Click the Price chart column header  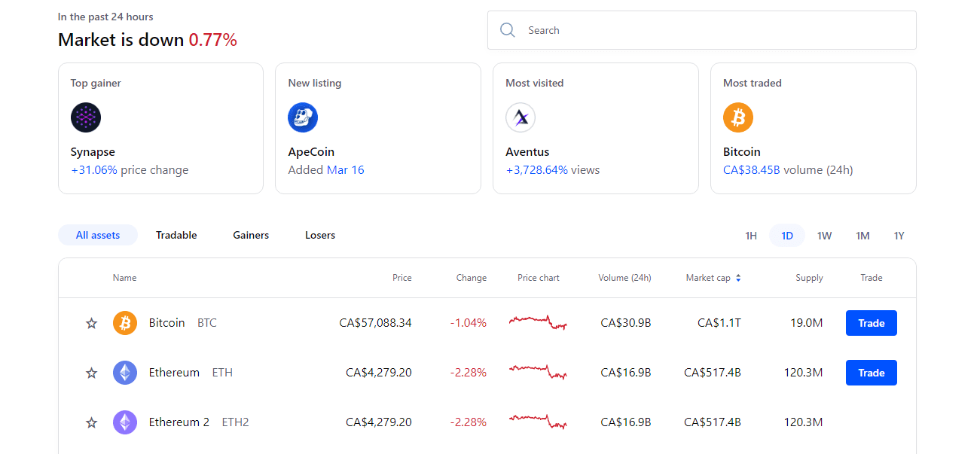(x=539, y=278)
